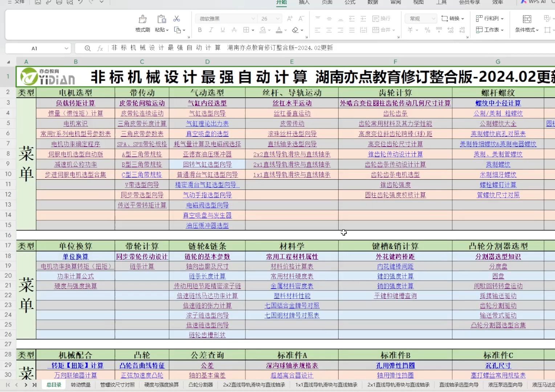
Task: Select align text left icon
Action: pyautogui.click(x=318, y=30)
